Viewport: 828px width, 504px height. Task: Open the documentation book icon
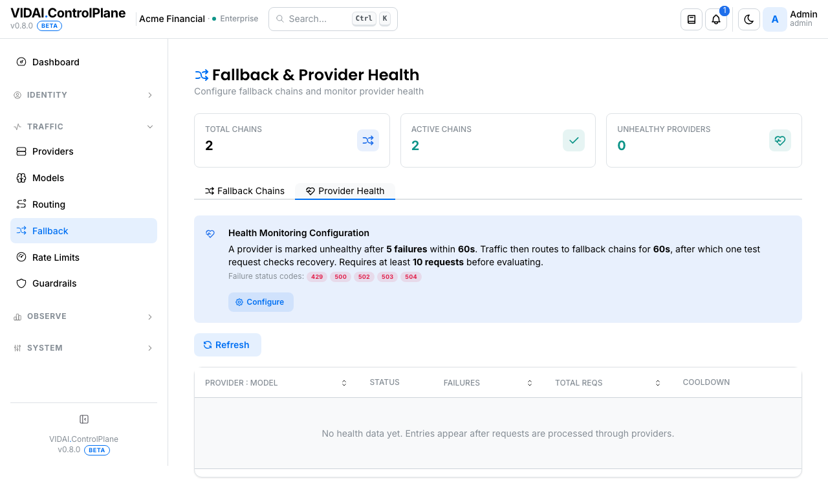tap(692, 19)
